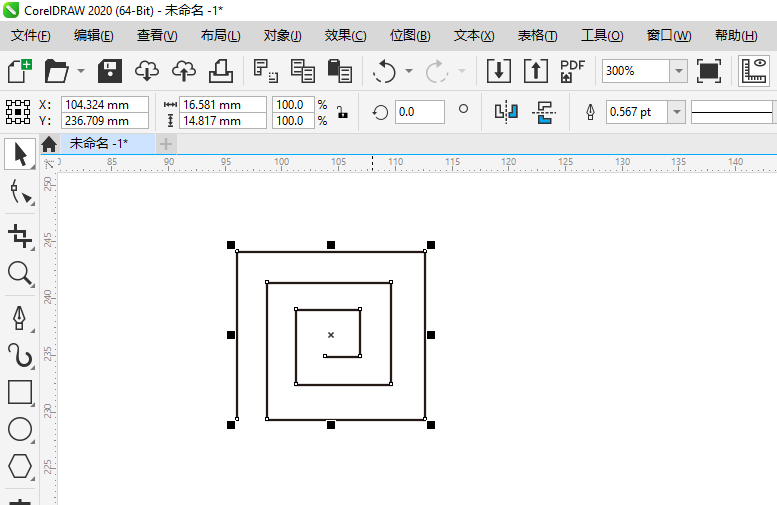Screen dimensions: 777x505
Task: Paste using the clipboard paste icon
Action: [x=339, y=71]
